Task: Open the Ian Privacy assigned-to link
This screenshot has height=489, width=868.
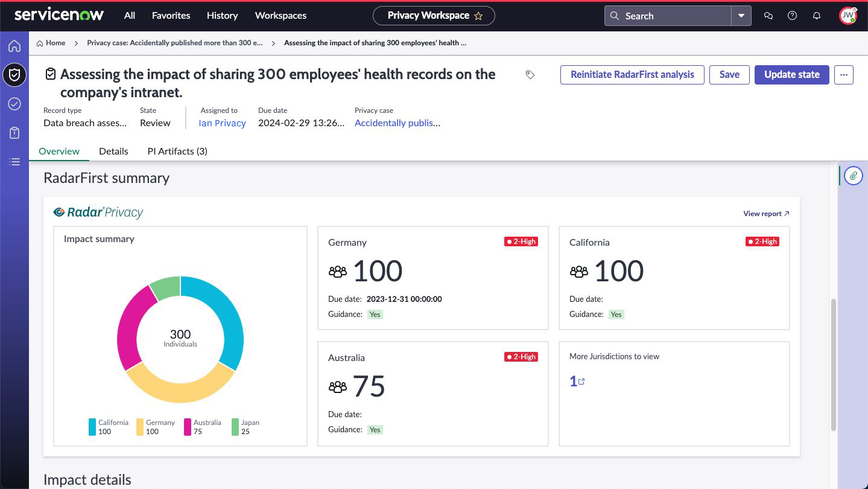Action: pyautogui.click(x=222, y=123)
